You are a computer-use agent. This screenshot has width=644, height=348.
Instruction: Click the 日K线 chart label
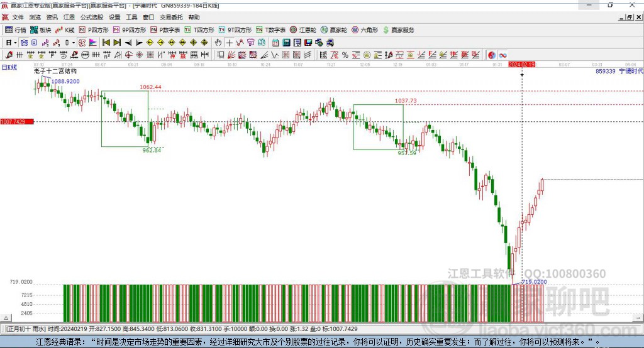(x=9, y=67)
